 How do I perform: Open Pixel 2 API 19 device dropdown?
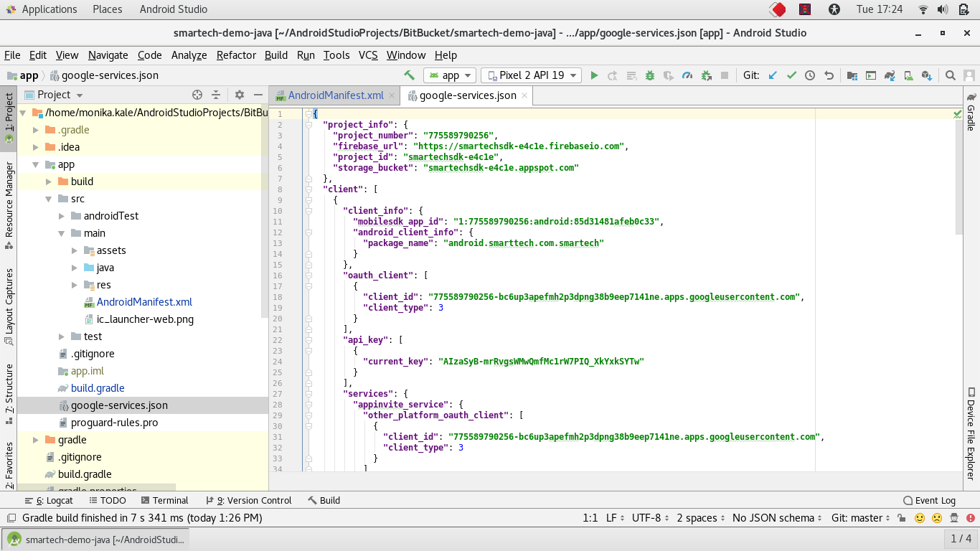[531, 75]
